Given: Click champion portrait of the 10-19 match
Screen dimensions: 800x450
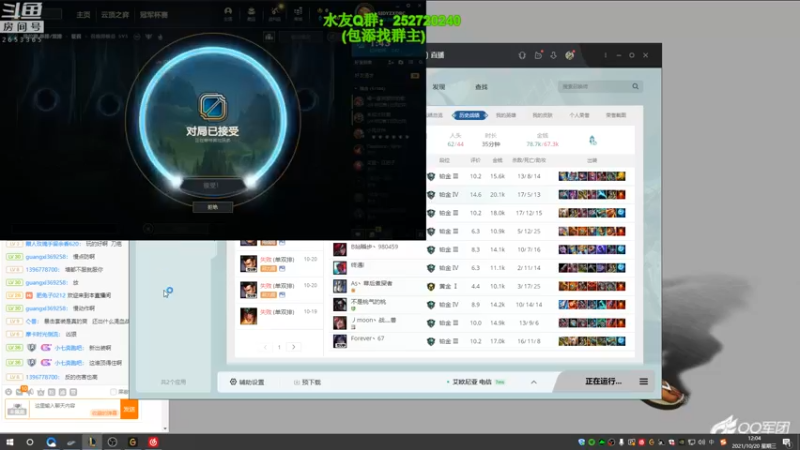Looking at the screenshot, I should tap(248, 316).
